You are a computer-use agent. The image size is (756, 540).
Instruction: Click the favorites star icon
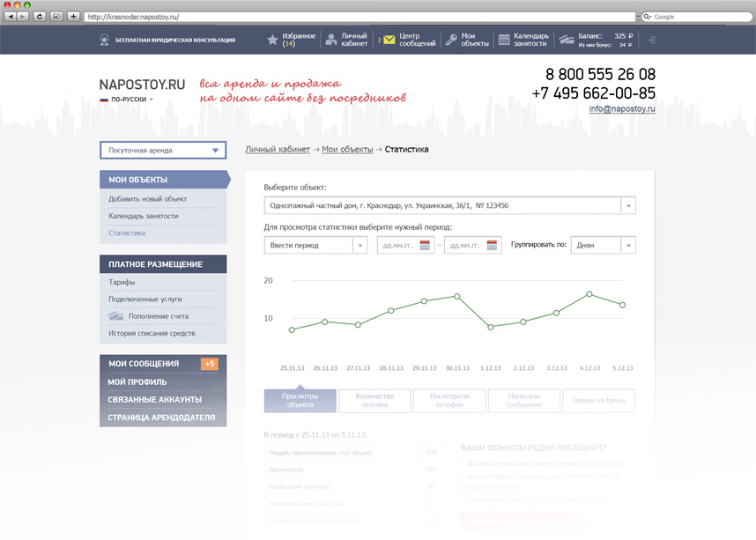click(x=272, y=40)
